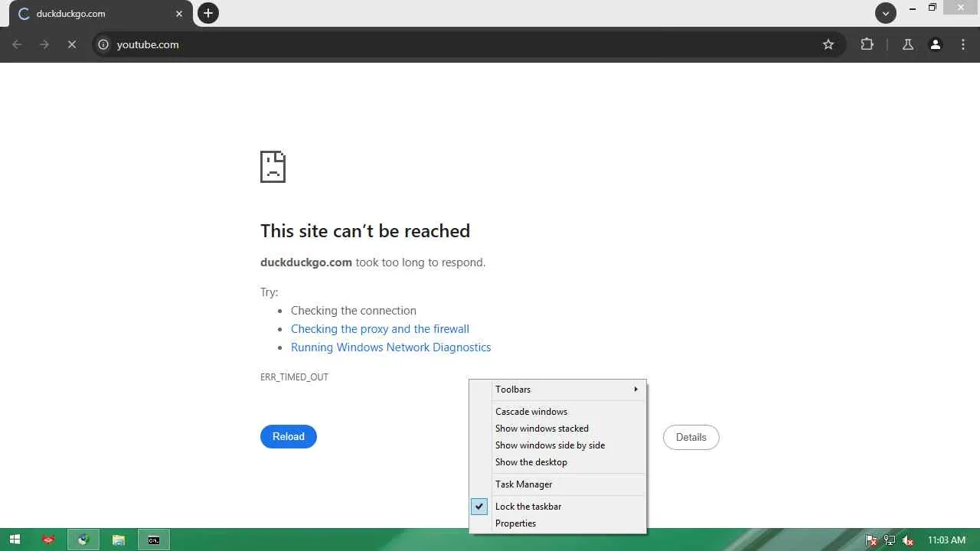Open Checking the proxy and the firewall link
Screen dimensions: 980x551
coord(380,329)
